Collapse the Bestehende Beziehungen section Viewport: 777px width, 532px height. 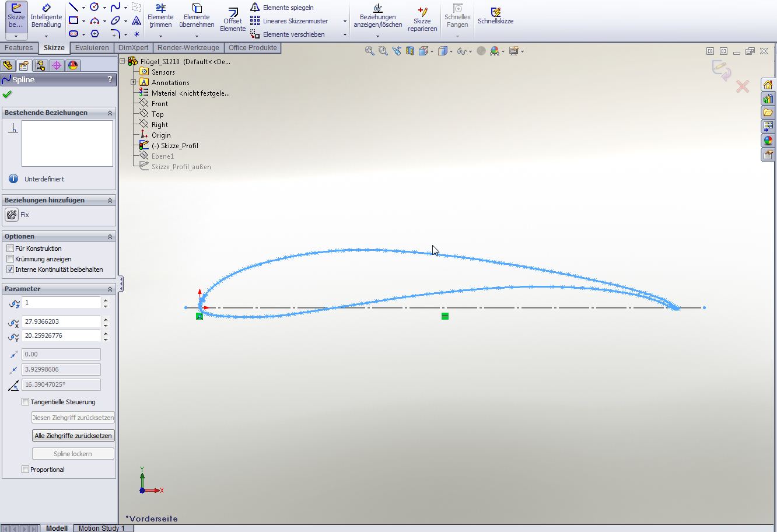pos(110,113)
